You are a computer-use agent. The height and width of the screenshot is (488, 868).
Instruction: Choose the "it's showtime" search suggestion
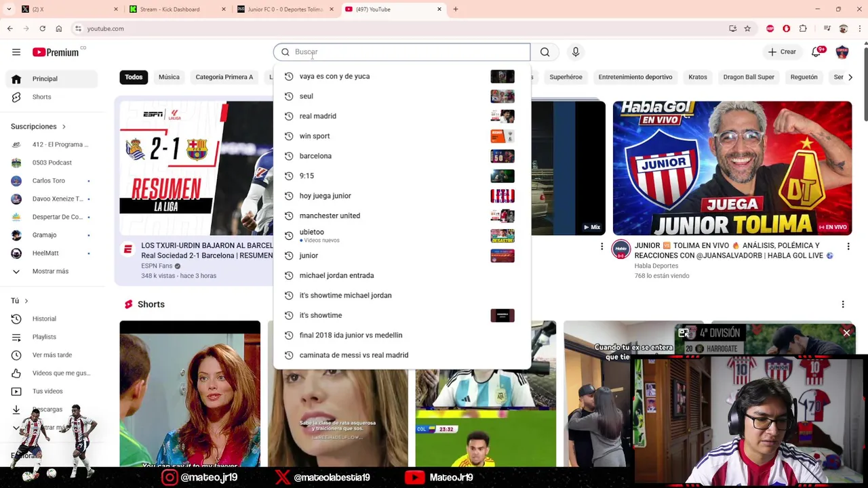point(401,315)
